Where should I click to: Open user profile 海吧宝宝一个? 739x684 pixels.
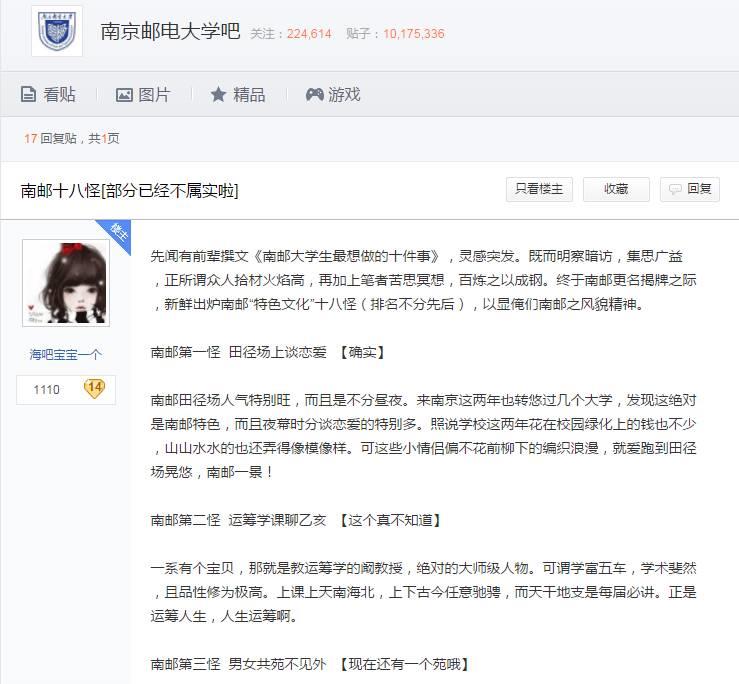pos(66,354)
